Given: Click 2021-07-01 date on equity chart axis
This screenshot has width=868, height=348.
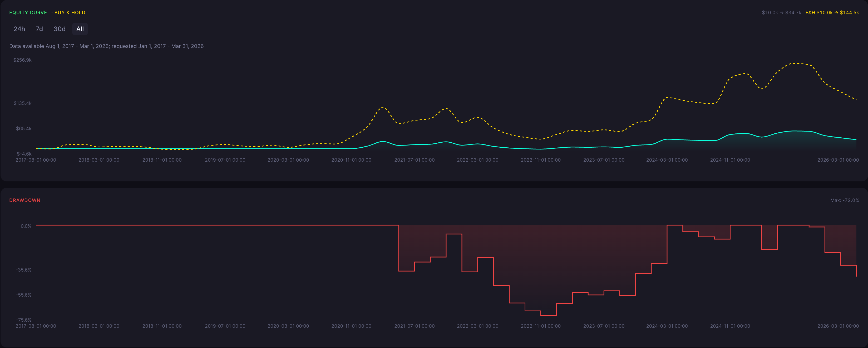Looking at the screenshot, I should point(415,160).
